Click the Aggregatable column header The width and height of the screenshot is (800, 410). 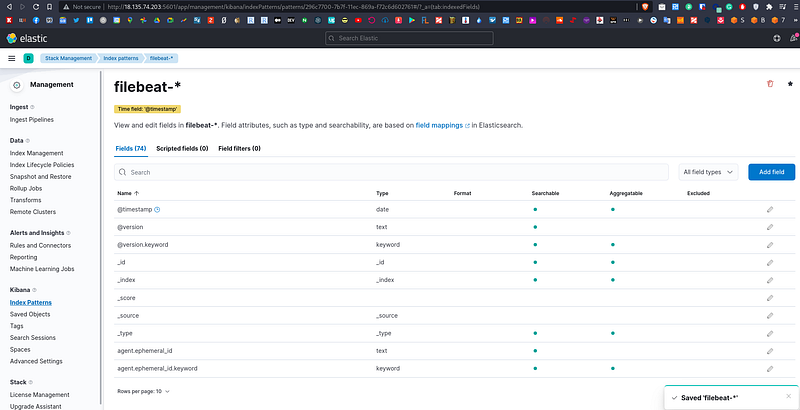tap(626, 194)
